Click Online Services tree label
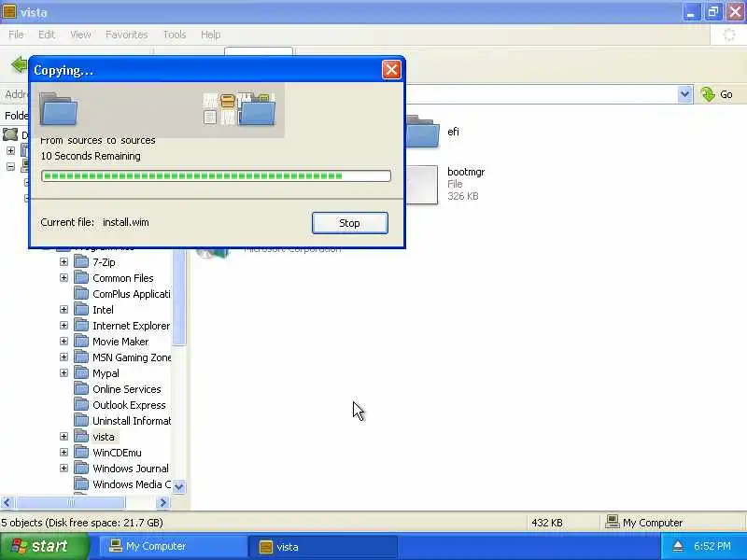 click(x=127, y=389)
